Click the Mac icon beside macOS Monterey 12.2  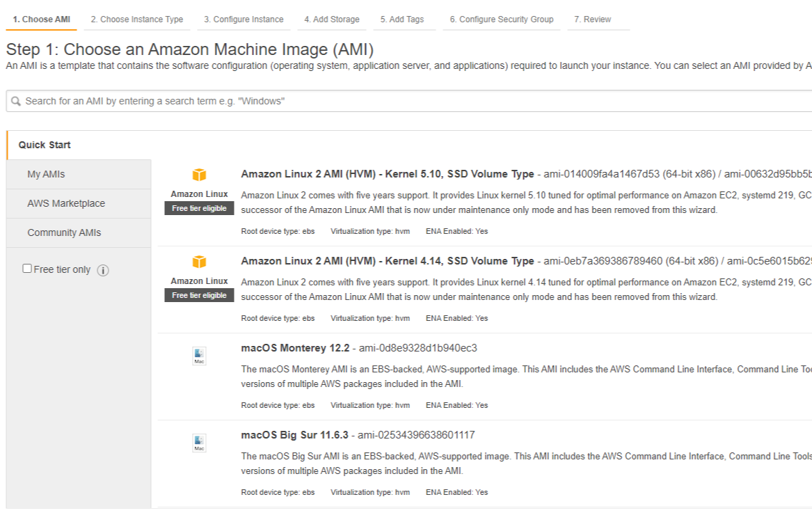pos(200,356)
